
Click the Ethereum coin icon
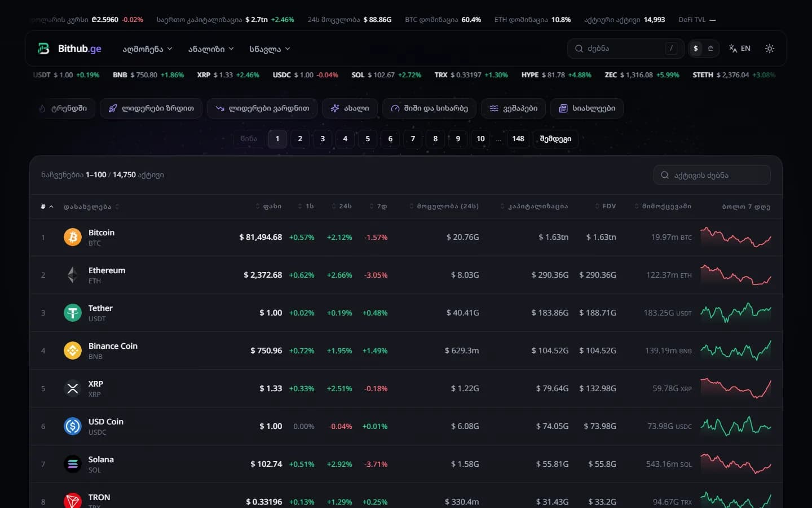click(x=73, y=275)
